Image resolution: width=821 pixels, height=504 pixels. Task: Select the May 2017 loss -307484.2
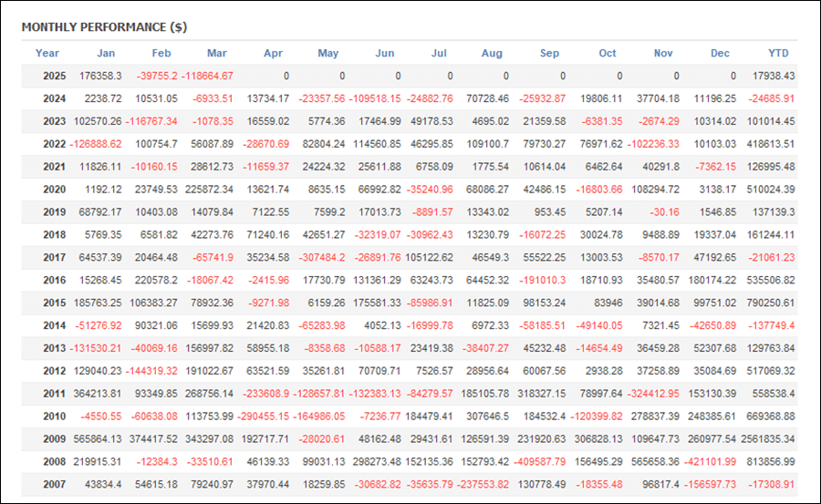tap(317, 258)
